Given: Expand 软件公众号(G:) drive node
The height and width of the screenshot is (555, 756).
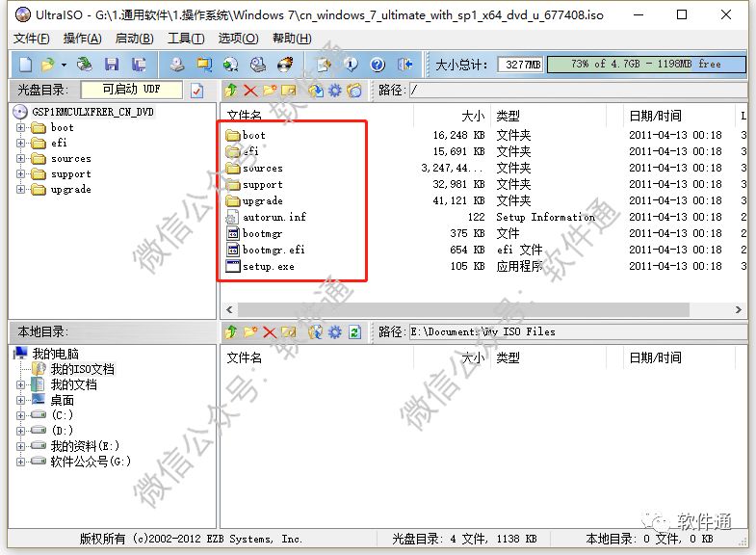Looking at the screenshot, I should coord(20,462).
